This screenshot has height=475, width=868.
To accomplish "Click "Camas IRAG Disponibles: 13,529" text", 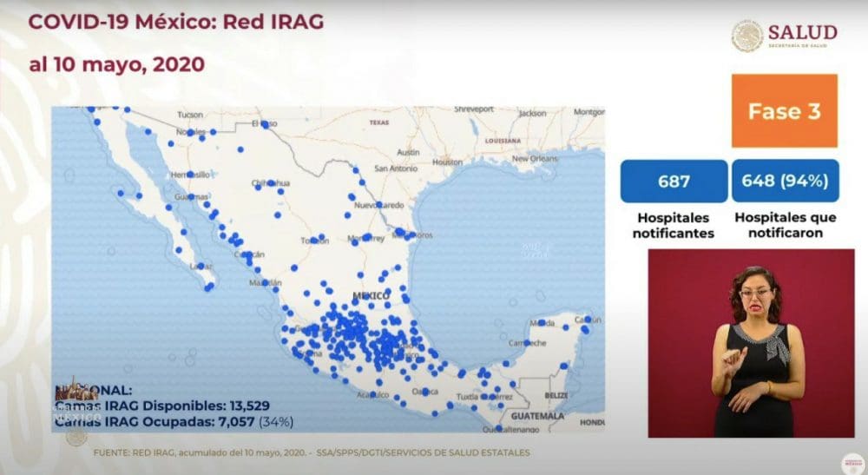I will click(162, 406).
